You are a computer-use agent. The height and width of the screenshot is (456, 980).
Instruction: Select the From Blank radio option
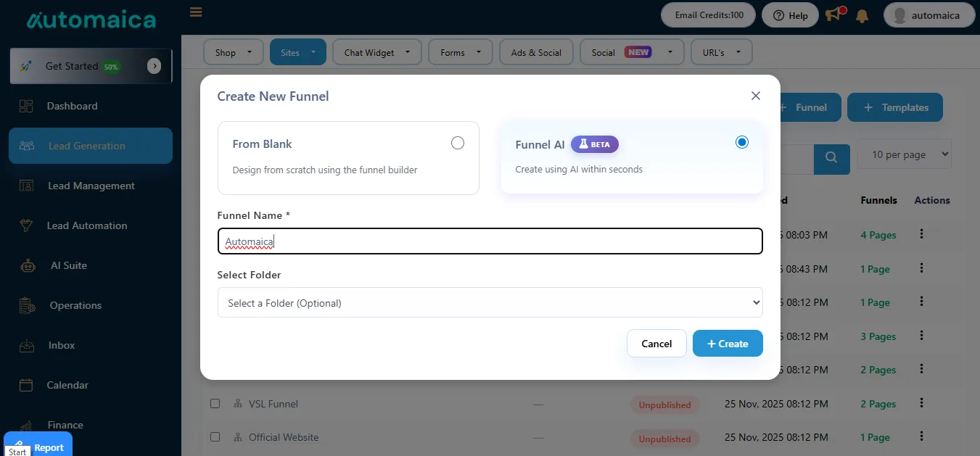click(457, 143)
